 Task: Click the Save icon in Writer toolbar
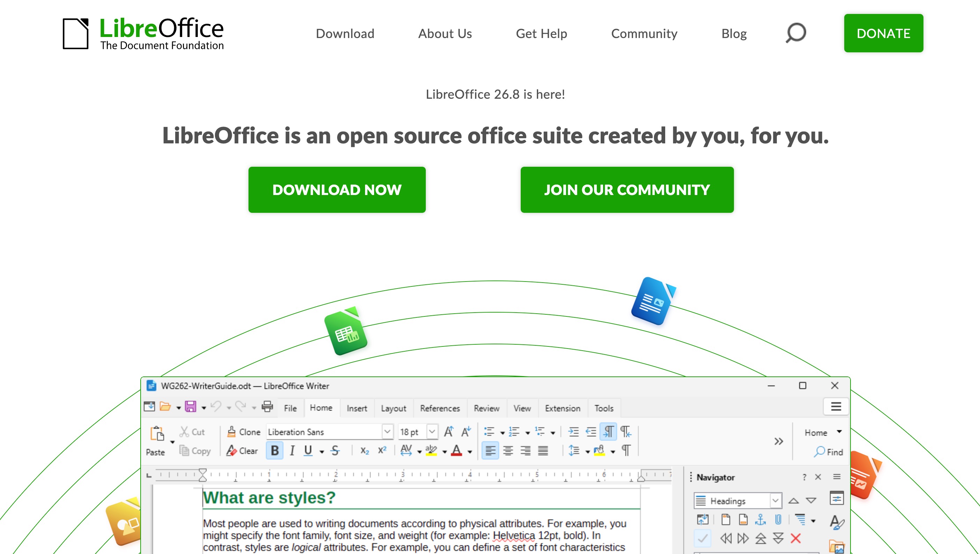pyautogui.click(x=190, y=407)
